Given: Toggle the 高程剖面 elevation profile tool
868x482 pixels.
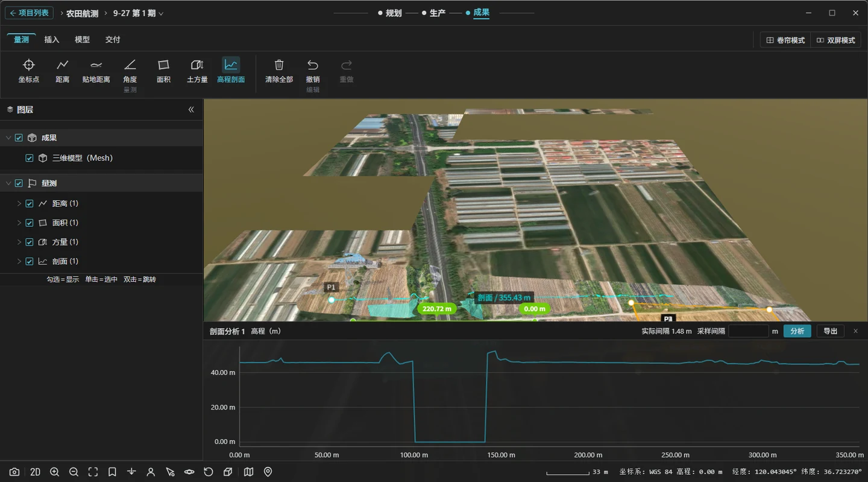Looking at the screenshot, I should [x=231, y=71].
